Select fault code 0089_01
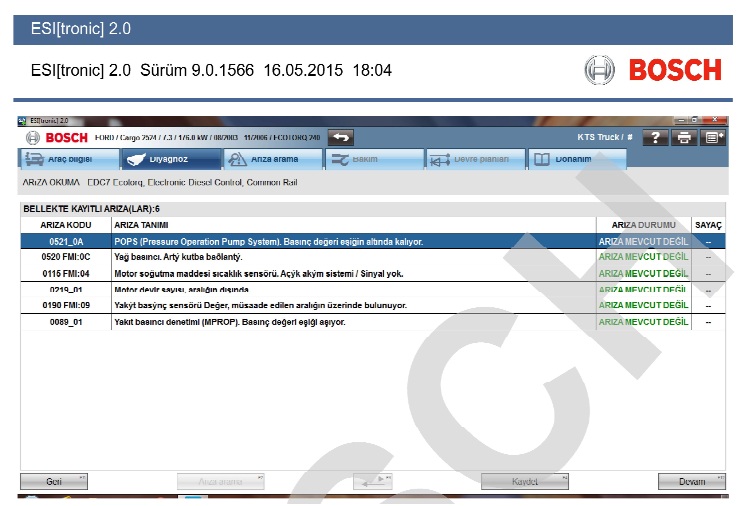The image size is (745, 506). [373, 322]
